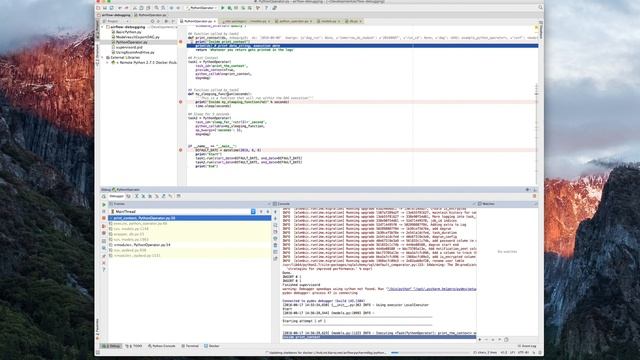Screen dimensions: 640x360
Task: Open MainThread thread selector dropdown
Action: pos(253,211)
